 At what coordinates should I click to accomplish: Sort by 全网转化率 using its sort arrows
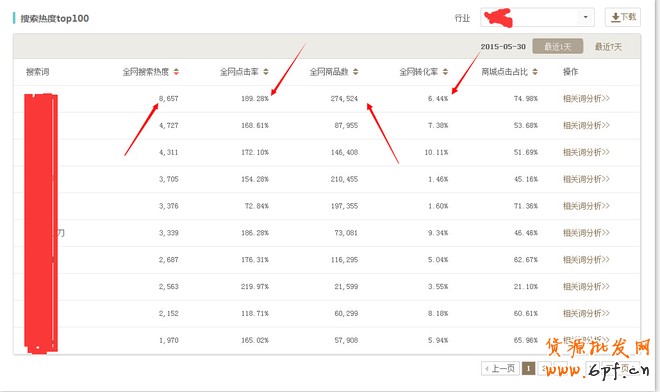click(445, 72)
